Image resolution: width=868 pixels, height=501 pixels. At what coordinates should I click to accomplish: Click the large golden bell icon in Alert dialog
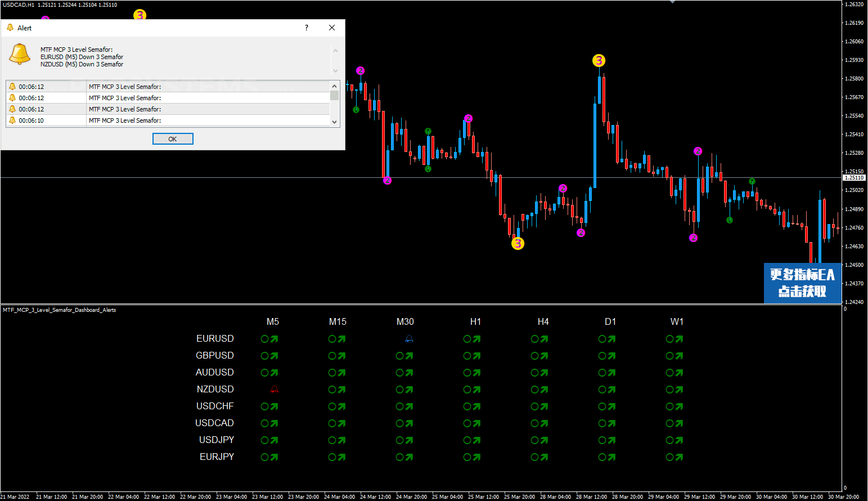click(20, 55)
